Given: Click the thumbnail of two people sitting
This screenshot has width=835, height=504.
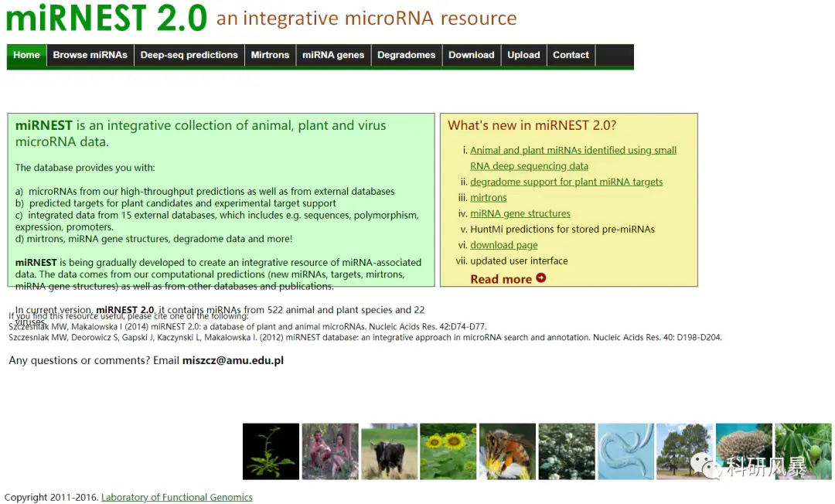Looking at the screenshot, I should click(330, 451).
